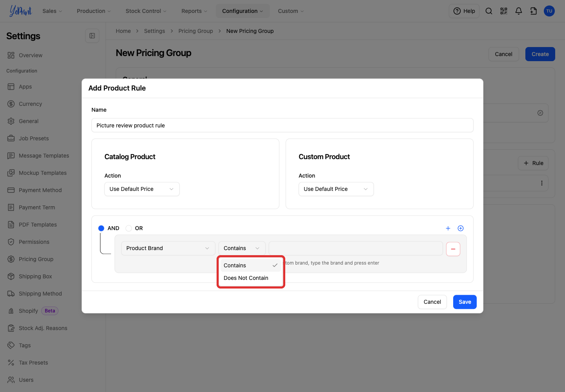Open Custom Product action dropdown
The image size is (565, 392).
click(336, 189)
